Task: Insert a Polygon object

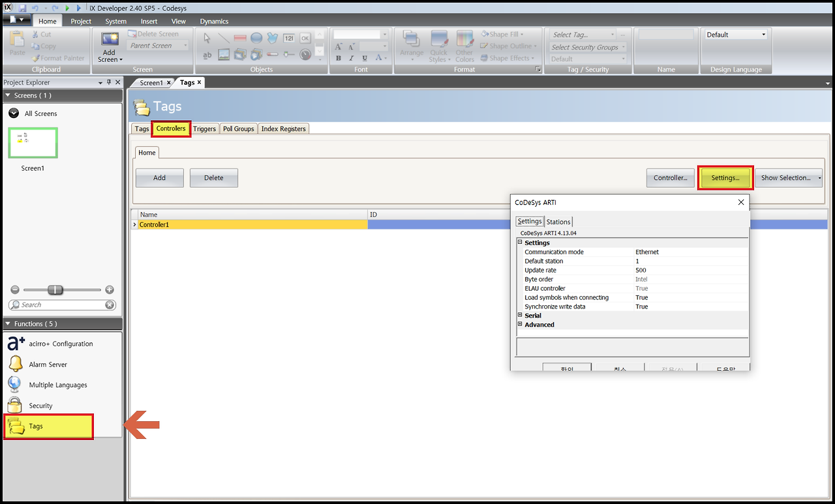Action: pos(272,38)
